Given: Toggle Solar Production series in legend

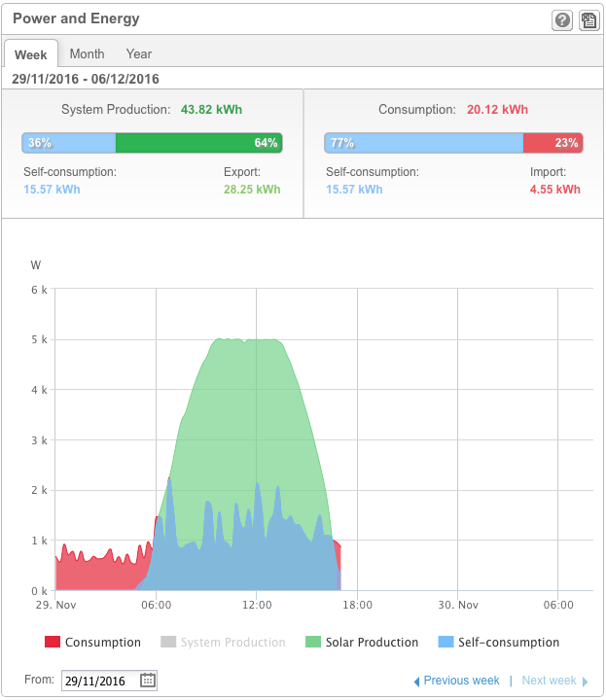Looking at the screenshot, I should 373,643.
